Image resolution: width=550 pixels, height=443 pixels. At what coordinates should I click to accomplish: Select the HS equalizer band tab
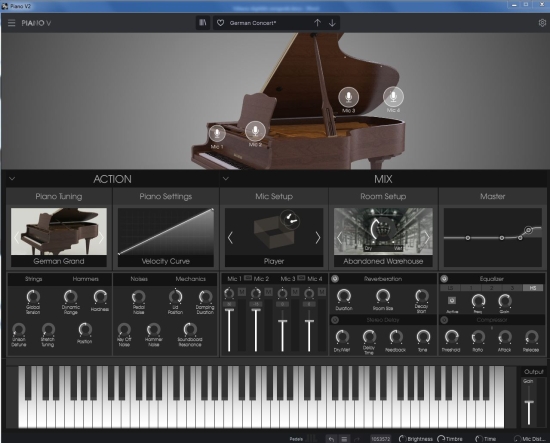coord(532,288)
